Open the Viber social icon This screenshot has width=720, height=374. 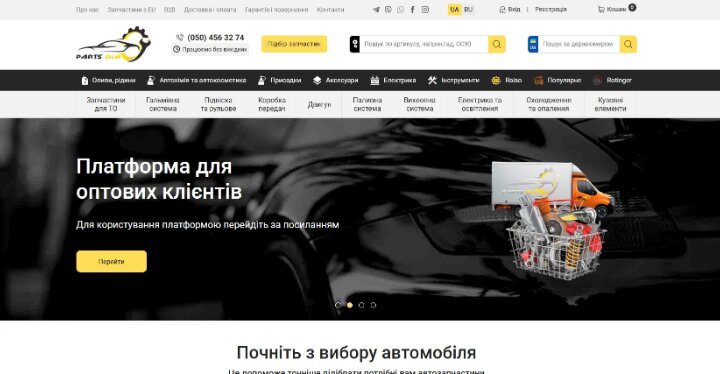388,10
